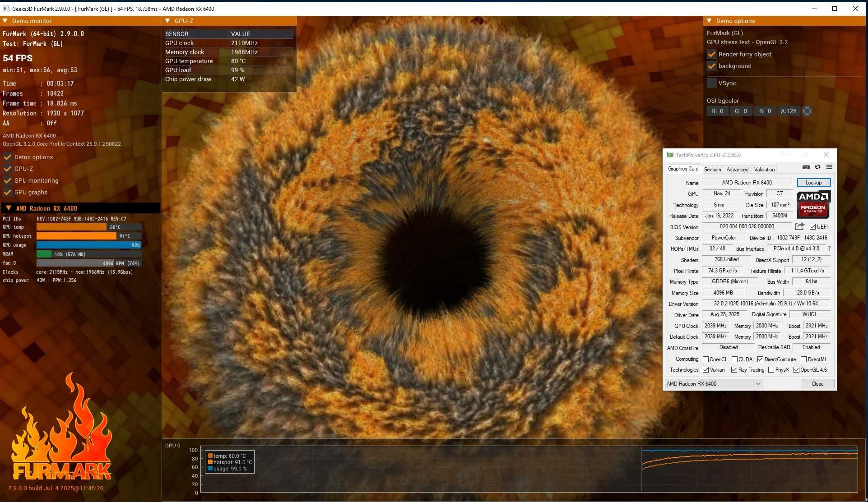Toggle the GPU monitoring checkbox
Image resolution: width=868 pixels, height=502 pixels.
click(x=8, y=180)
